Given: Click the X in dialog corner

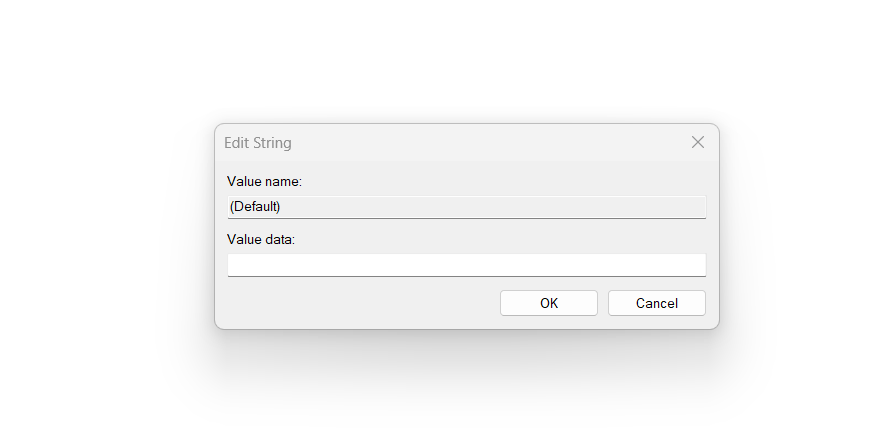Looking at the screenshot, I should pyautogui.click(x=698, y=142).
